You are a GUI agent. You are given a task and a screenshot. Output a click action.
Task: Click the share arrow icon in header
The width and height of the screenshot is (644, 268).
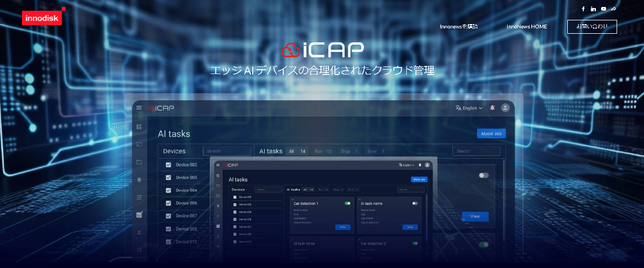click(x=613, y=9)
